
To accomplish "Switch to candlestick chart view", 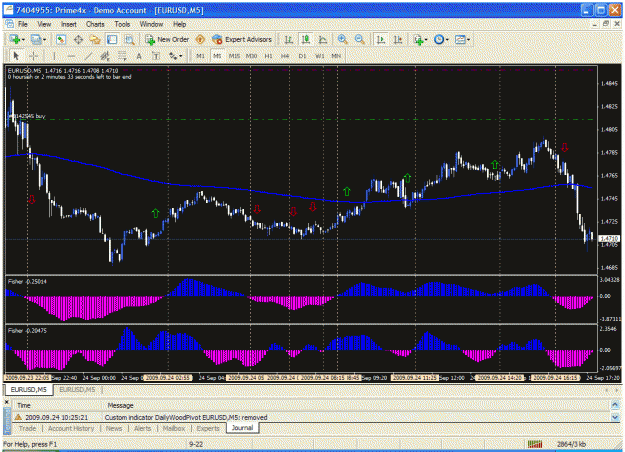I will click(306, 39).
